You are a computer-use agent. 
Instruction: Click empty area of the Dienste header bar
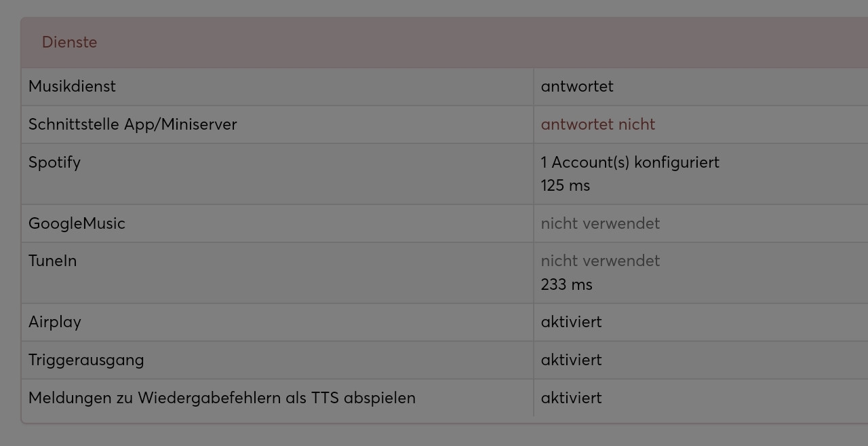point(475,42)
